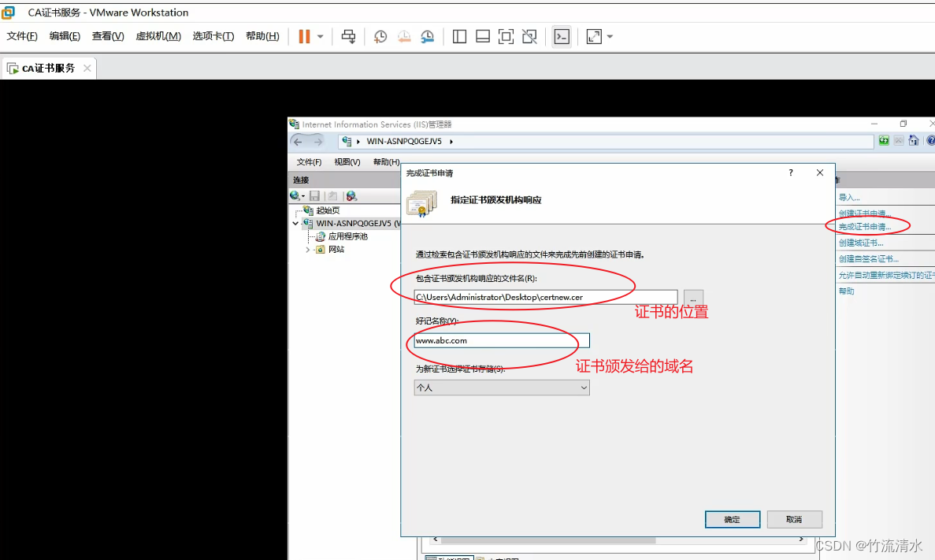Expand the arrow after WIN-ASNPQ0GEJV5 in address bar
The image size is (935, 560).
[x=451, y=141]
